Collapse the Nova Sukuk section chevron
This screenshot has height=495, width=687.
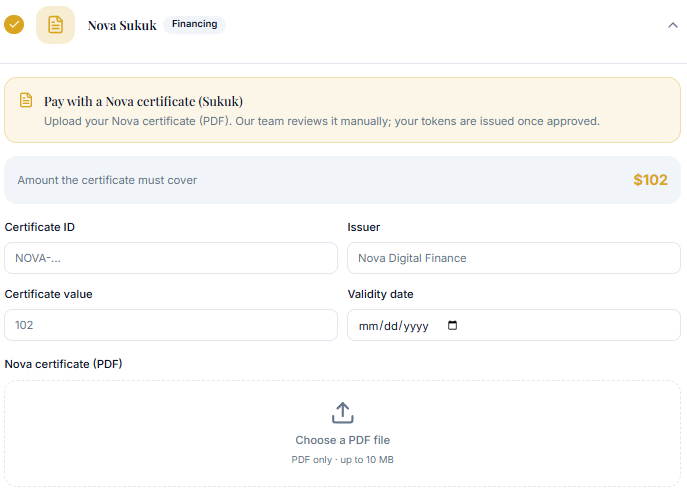(x=673, y=25)
